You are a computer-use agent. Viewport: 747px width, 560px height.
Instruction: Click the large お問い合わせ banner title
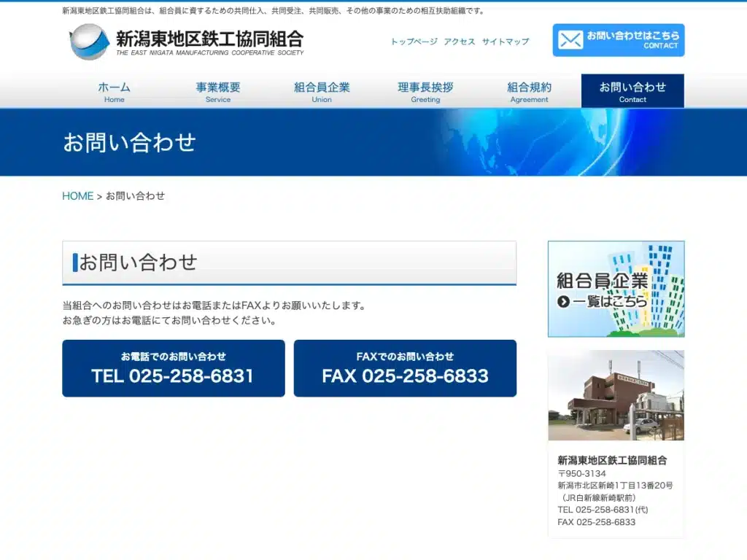pyautogui.click(x=130, y=142)
